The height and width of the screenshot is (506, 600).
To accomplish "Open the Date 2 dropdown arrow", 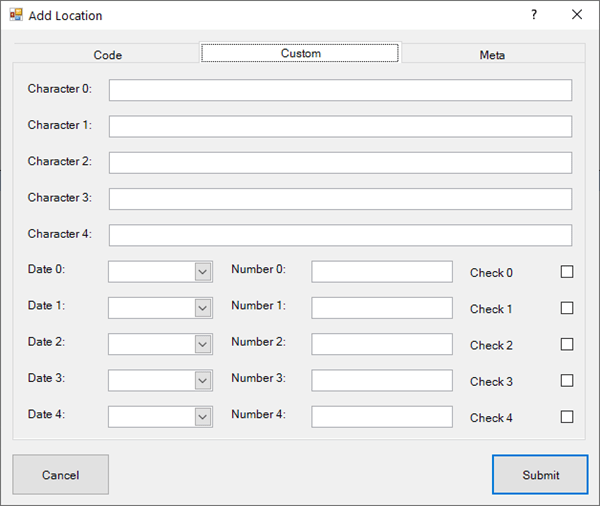I will click(203, 344).
